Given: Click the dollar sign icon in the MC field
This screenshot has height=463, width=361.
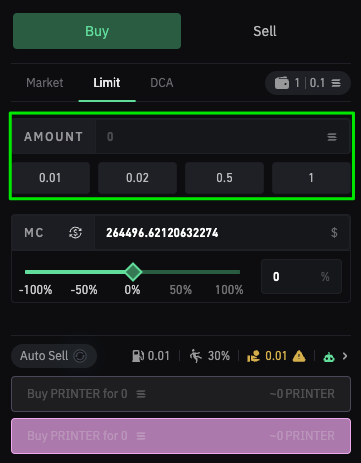Looking at the screenshot, I should [334, 232].
